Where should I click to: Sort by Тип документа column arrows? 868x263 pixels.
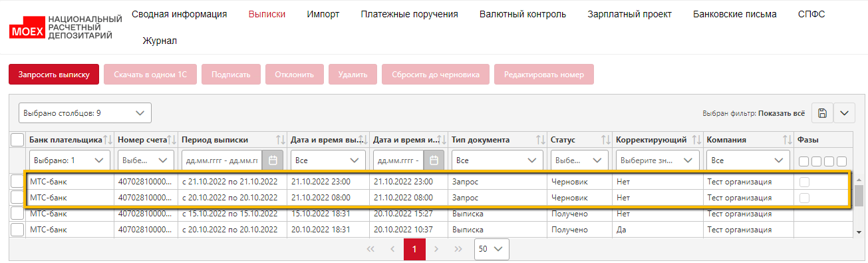point(541,140)
